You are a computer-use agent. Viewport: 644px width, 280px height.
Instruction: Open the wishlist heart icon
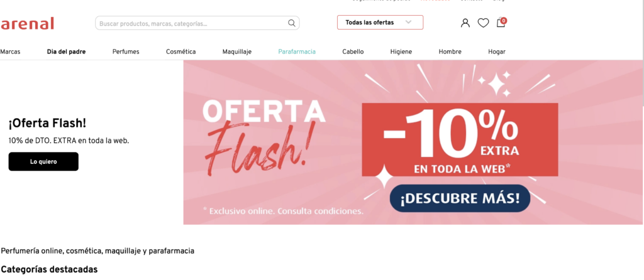[483, 23]
